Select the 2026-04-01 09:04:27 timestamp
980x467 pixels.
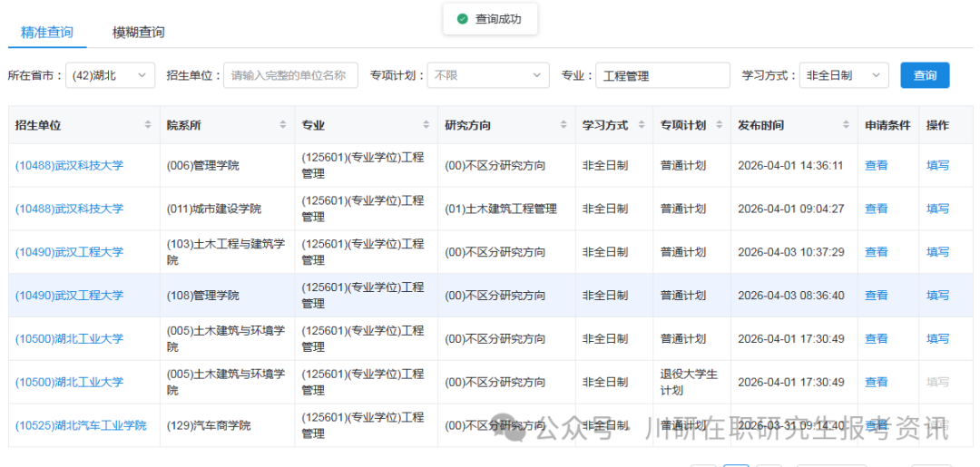coord(790,209)
